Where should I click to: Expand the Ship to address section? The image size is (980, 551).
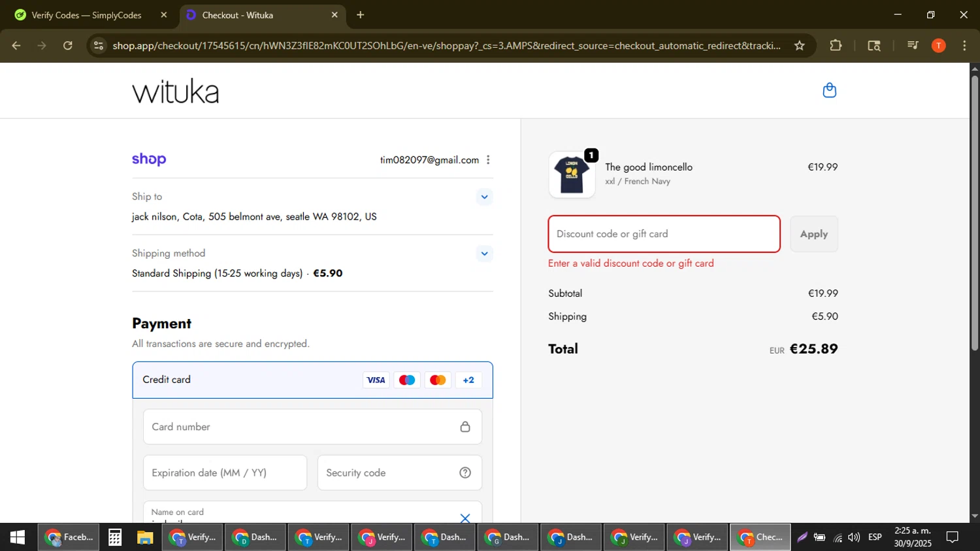coord(484,197)
